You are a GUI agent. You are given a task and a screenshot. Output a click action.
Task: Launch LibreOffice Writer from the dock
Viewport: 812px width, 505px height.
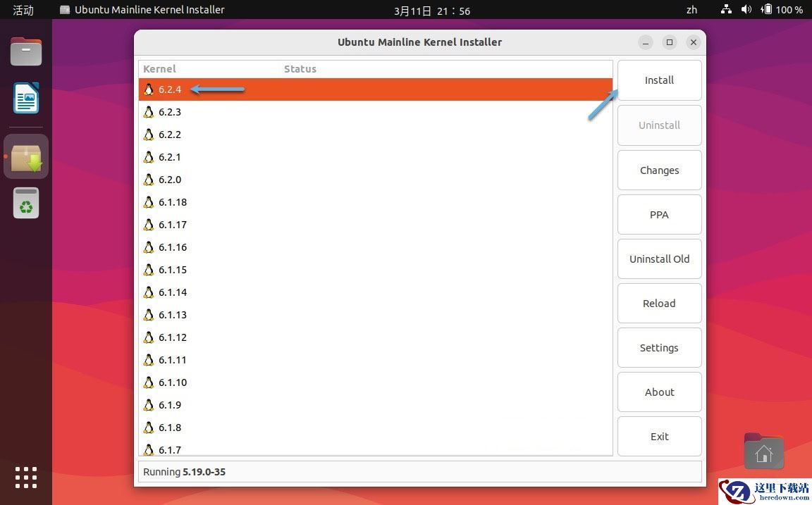[26, 98]
